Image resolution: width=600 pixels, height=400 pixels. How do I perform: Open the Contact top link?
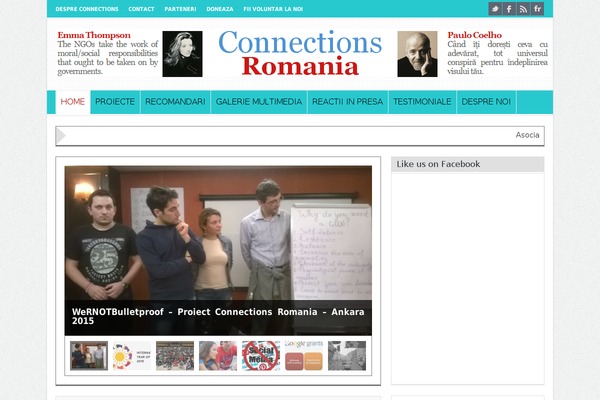[x=141, y=9]
